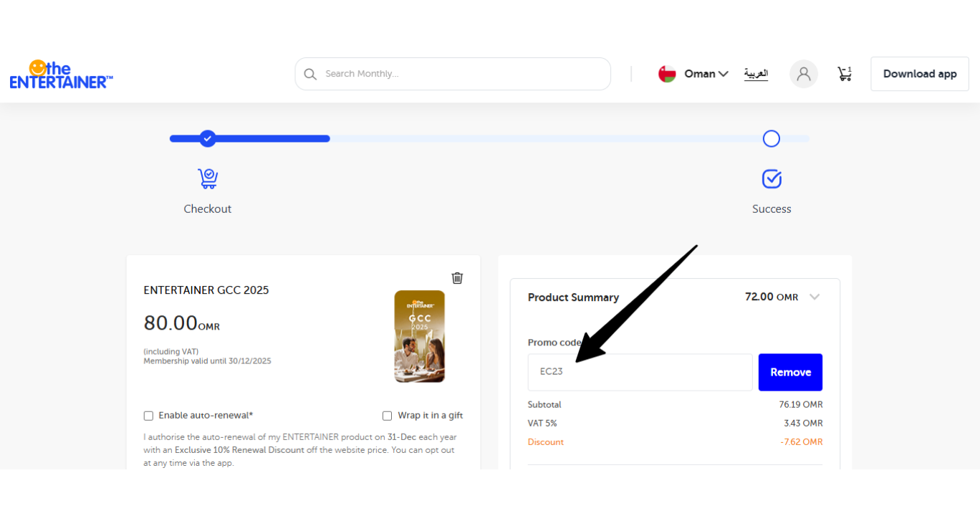
Task: Enable auto-renewal checkbox
Action: (148, 416)
